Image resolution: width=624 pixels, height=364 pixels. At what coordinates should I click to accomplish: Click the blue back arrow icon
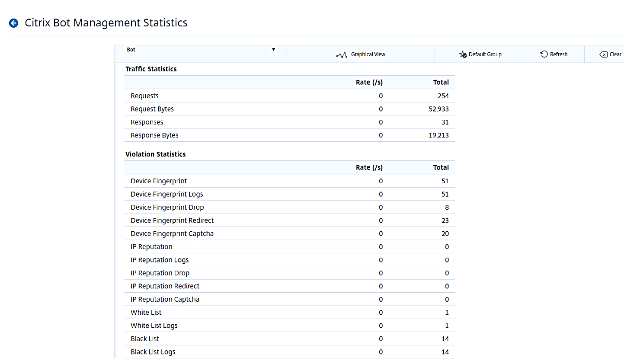pyautogui.click(x=14, y=23)
